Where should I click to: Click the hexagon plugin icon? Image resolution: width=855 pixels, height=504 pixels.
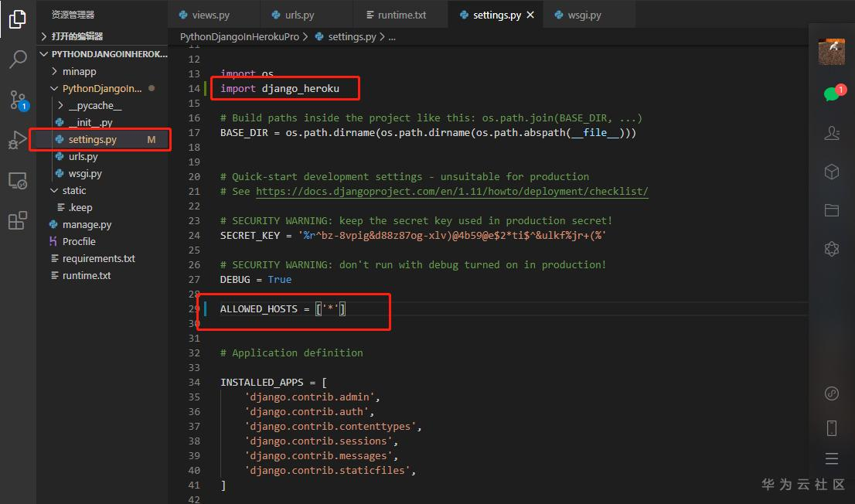(x=832, y=249)
